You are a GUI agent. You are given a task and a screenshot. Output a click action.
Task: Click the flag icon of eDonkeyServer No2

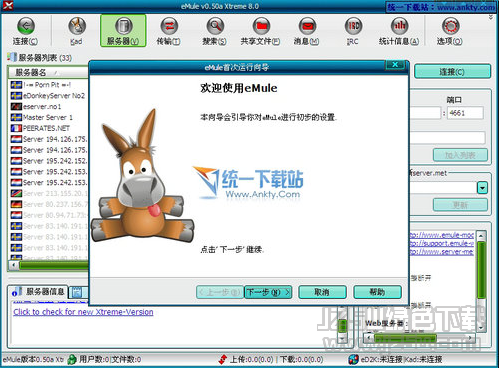pyautogui.click(x=16, y=96)
